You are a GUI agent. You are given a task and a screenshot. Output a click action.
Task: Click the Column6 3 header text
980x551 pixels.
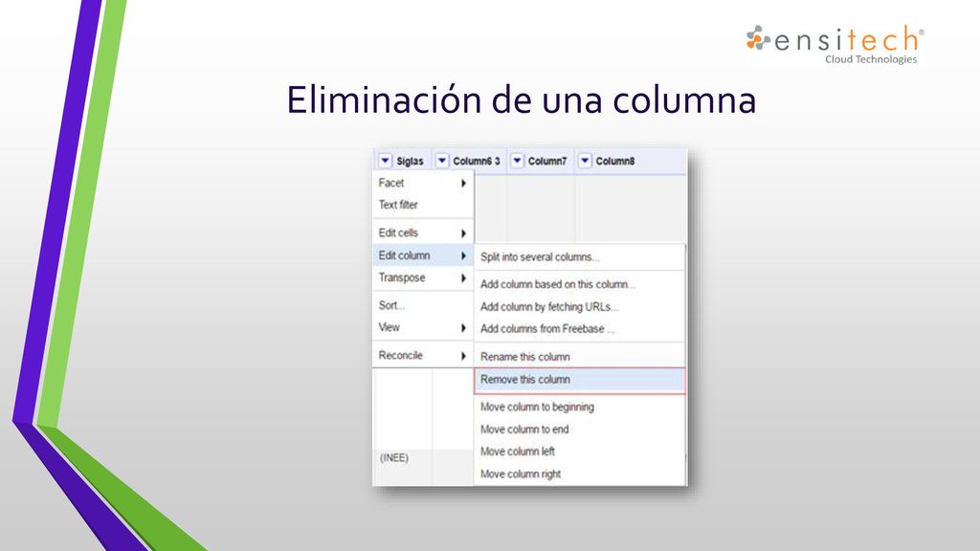pyautogui.click(x=477, y=161)
